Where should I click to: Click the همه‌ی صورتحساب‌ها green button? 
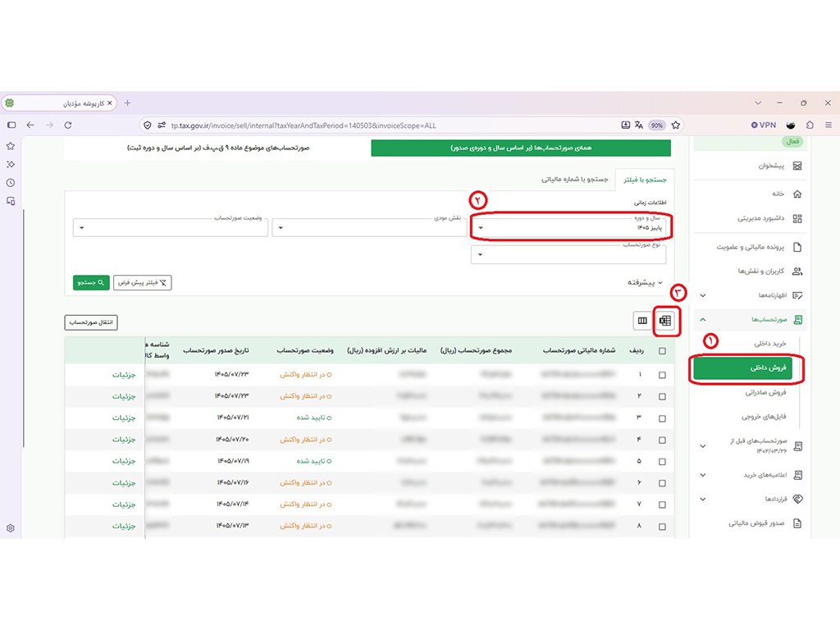[521, 148]
